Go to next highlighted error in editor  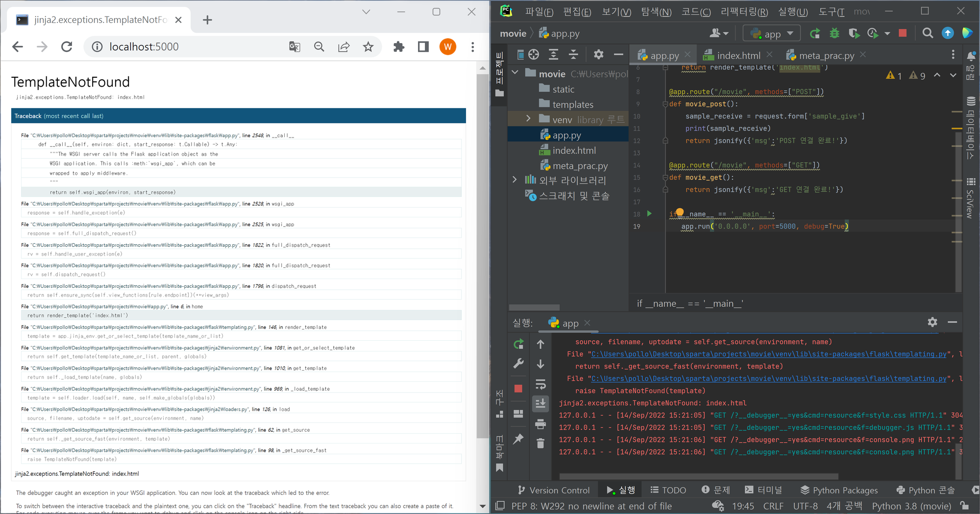tap(953, 75)
